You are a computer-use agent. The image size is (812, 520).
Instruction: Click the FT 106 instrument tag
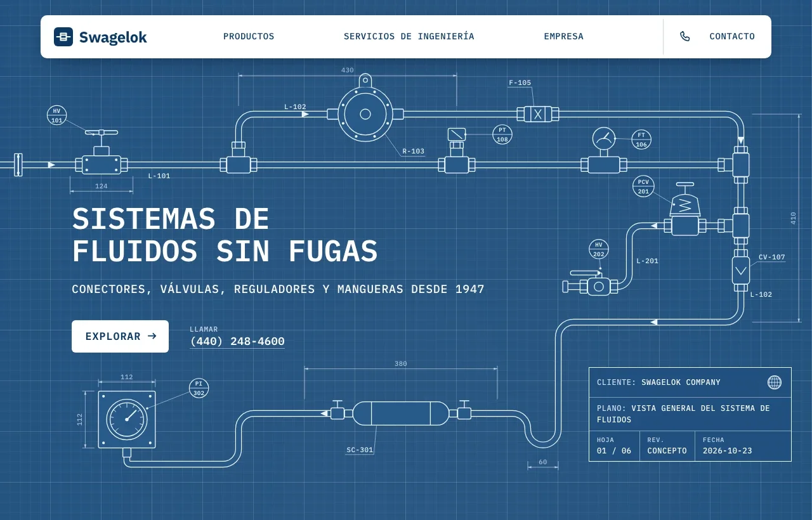(641, 140)
